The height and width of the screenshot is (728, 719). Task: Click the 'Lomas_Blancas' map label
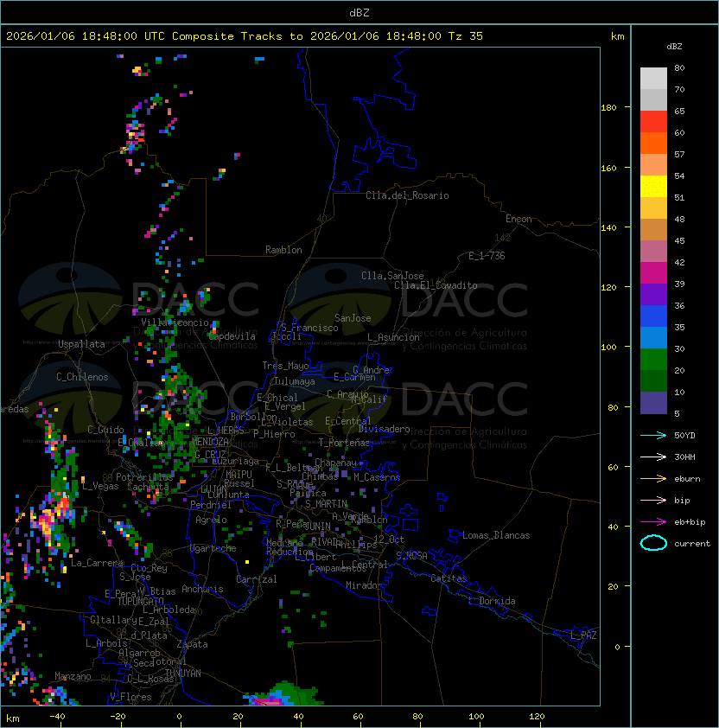pyautogui.click(x=496, y=535)
